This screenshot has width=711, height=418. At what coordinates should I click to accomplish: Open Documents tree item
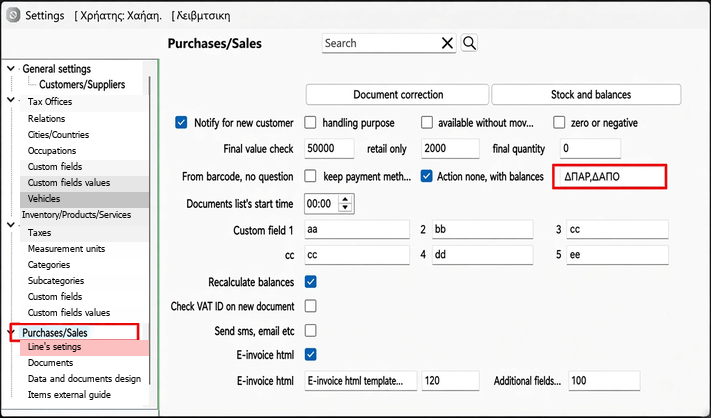click(x=50, y=363)
